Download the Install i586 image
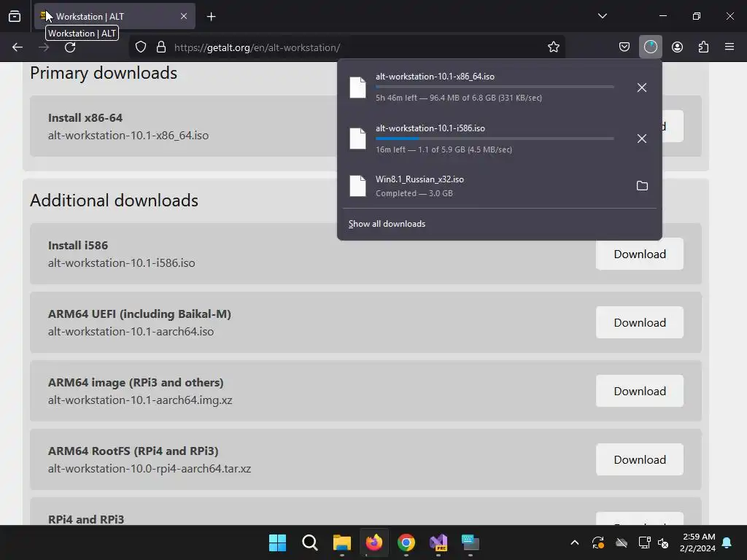 click(x=639, y=254)
